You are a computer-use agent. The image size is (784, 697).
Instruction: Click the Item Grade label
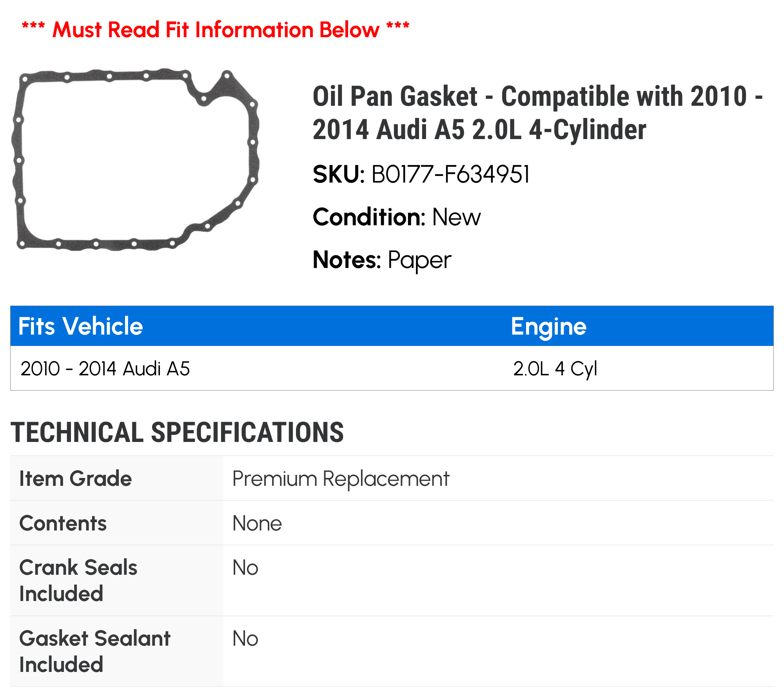click(76, 478)
